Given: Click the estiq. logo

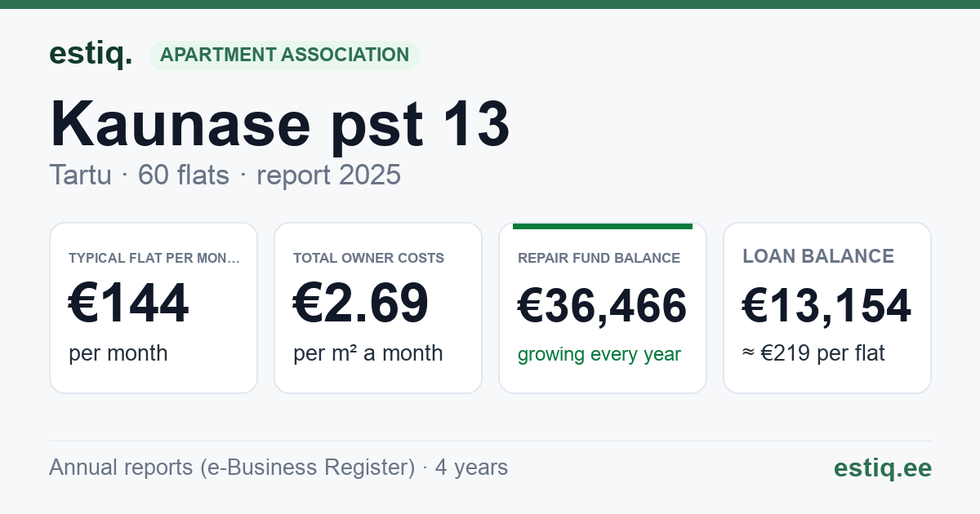Looking at the screenshot, I should (x=91, y=55).
